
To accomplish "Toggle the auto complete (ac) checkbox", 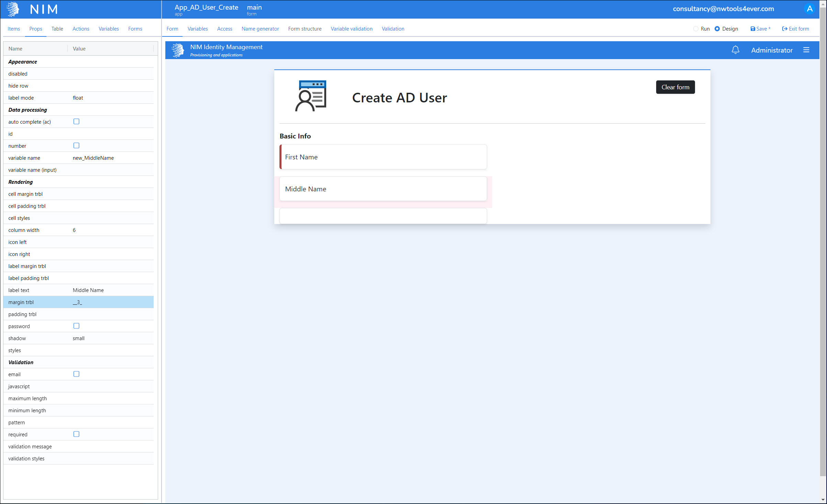I will pos(76,122).
